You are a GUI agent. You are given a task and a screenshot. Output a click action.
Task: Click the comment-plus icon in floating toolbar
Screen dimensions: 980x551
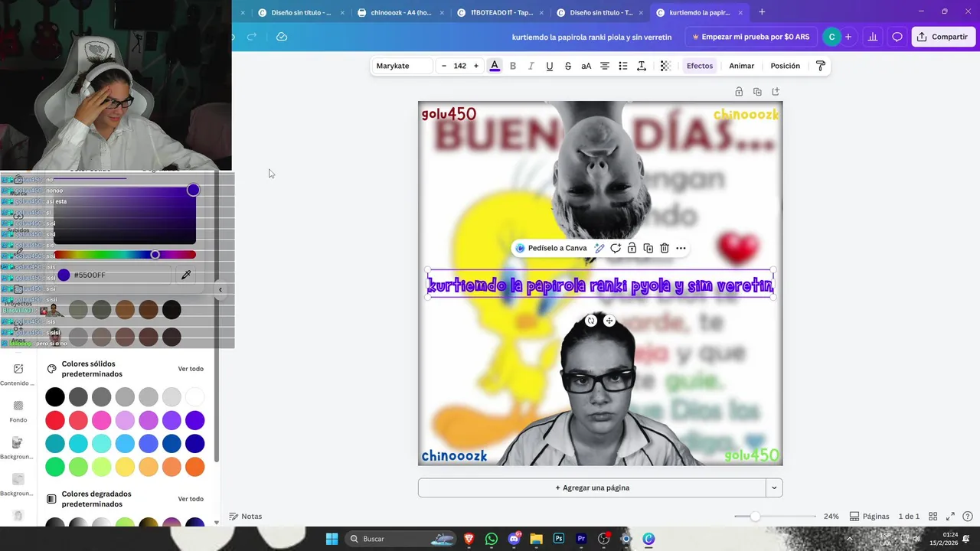click(616, 248)
